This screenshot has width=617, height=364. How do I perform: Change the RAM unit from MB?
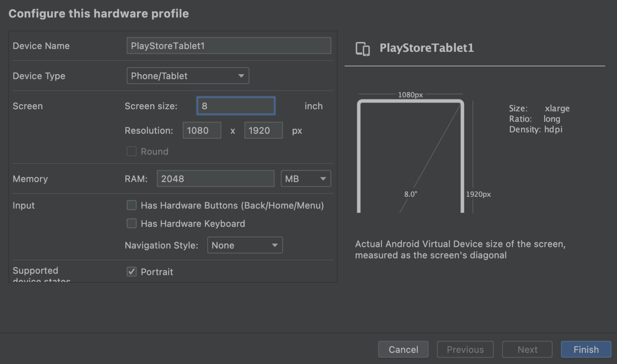point(305,179)
